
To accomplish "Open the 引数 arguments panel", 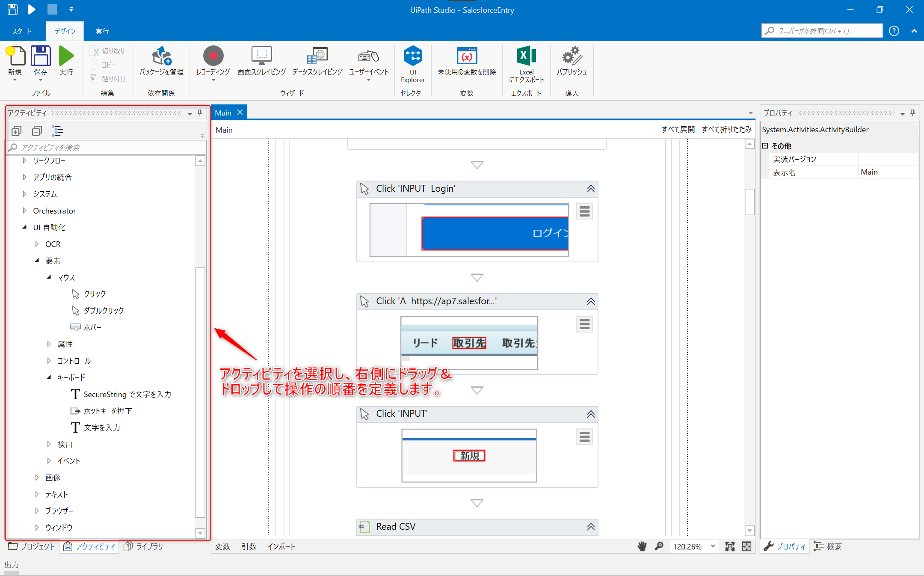I will tap(249, 546).
